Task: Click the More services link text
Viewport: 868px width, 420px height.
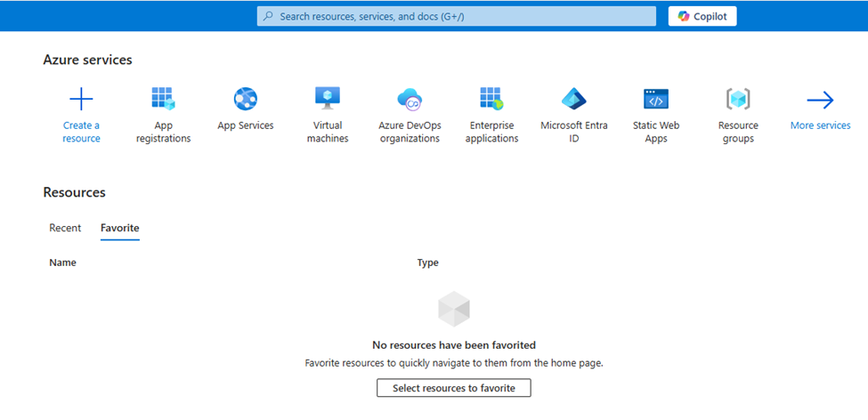Action: point(820,125)
